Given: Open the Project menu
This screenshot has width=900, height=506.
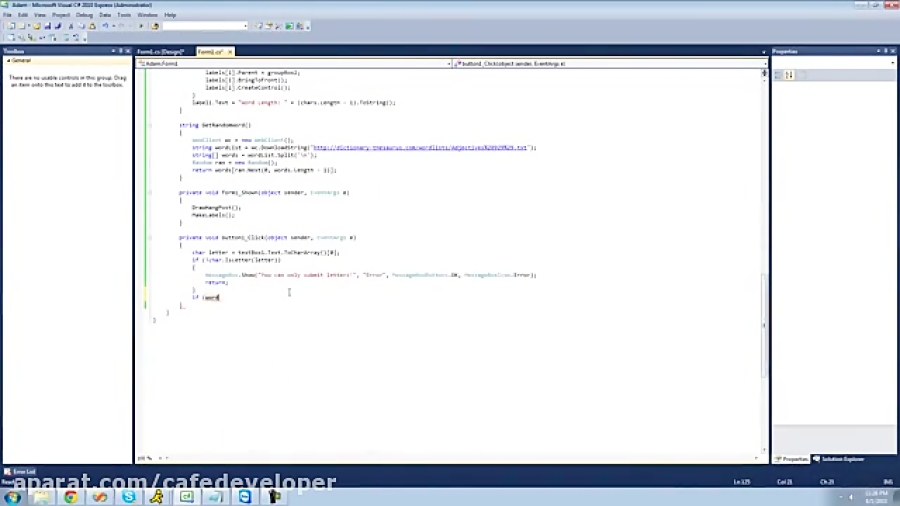Looking at the screenshot, I should 61,15.
